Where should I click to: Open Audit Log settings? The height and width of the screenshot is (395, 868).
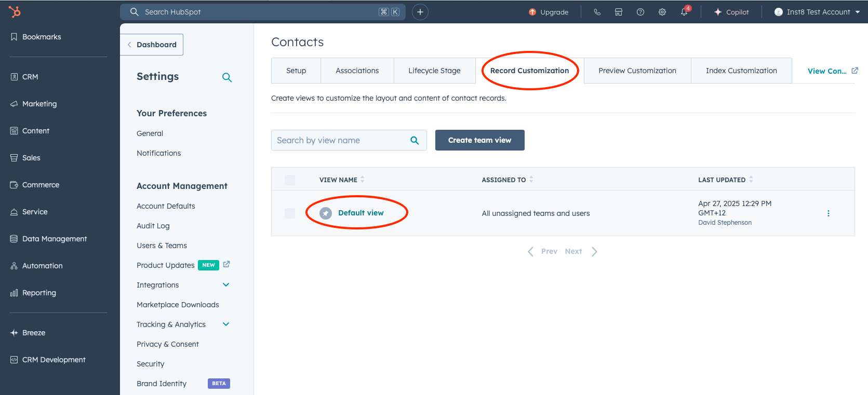[153, 226]
